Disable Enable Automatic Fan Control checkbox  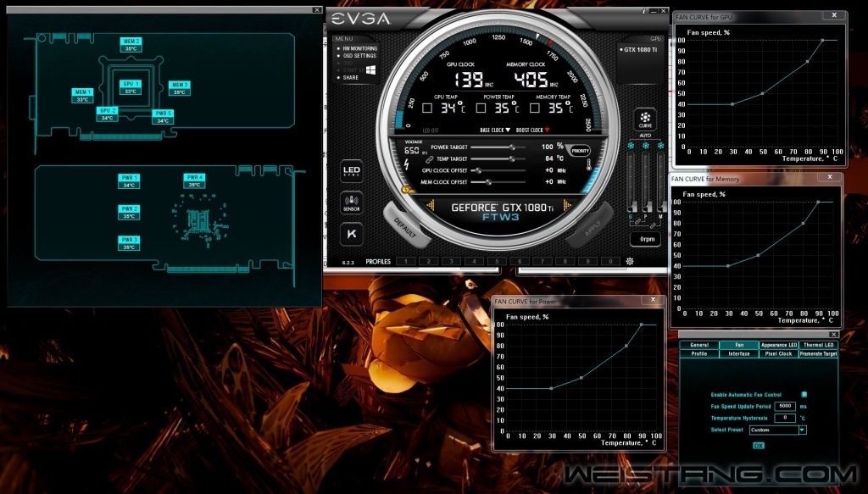[804, 394]
